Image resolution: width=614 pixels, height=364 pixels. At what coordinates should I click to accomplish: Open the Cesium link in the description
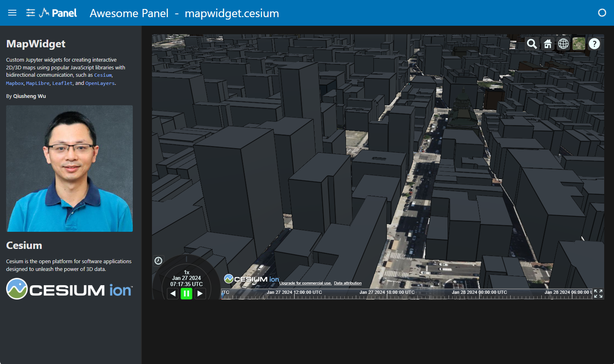(103, 75)
